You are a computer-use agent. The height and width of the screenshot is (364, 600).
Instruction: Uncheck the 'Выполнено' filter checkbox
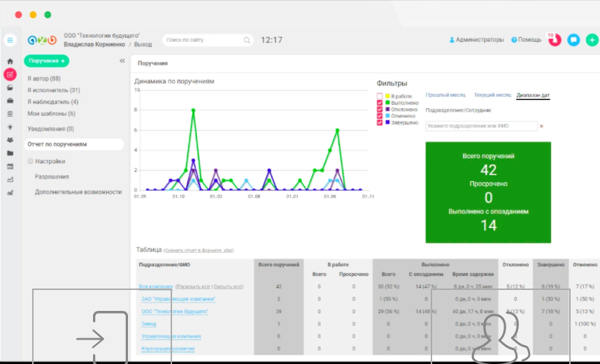pos(380,103)
